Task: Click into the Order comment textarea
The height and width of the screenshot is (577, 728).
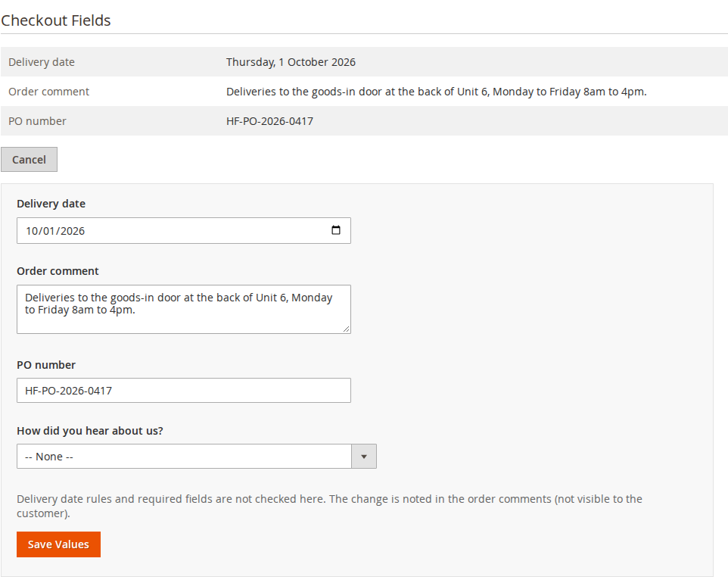Action: coord(183,309)
